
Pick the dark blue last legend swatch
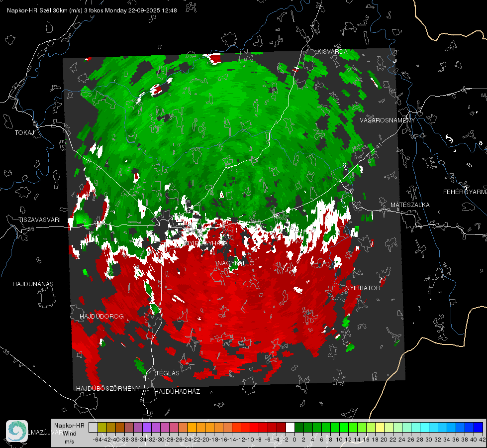point(479,427)
